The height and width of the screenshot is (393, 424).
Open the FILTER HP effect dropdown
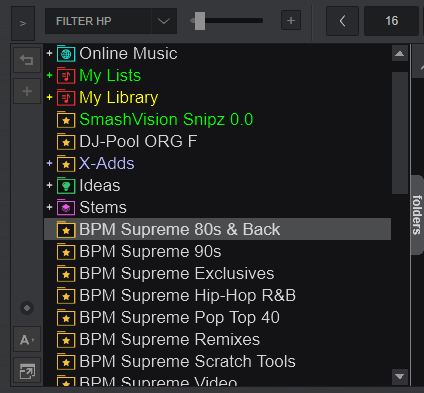click(x=164, y=21)
